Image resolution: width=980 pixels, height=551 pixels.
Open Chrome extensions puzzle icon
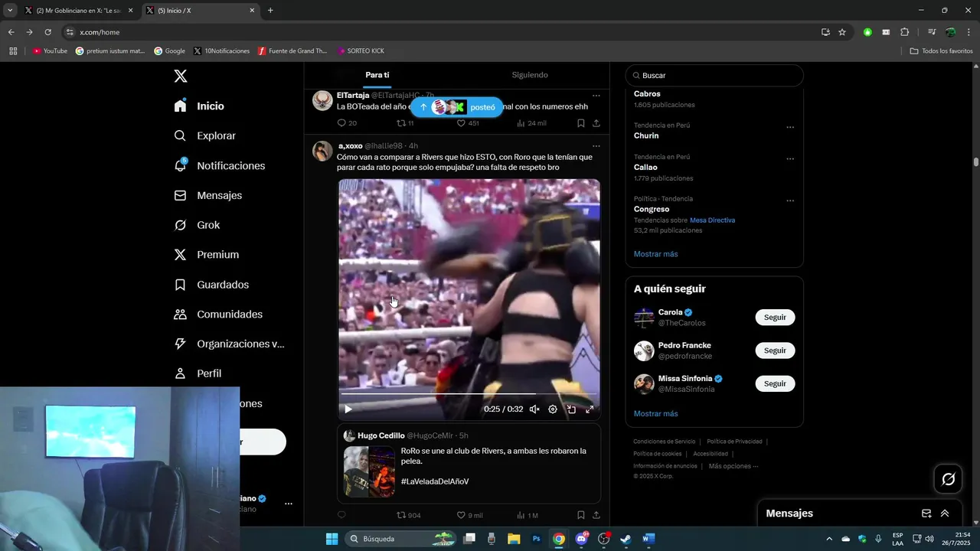(904, 32)
